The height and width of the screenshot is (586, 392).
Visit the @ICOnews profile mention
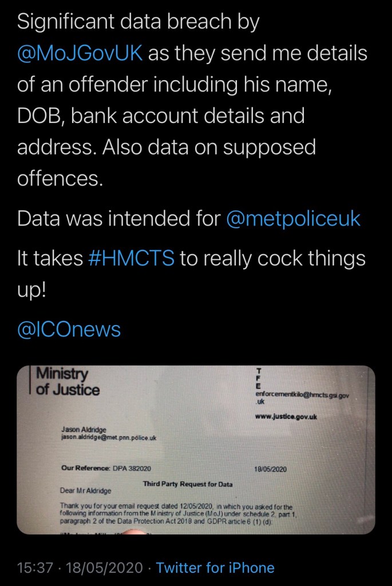[69, 330]
